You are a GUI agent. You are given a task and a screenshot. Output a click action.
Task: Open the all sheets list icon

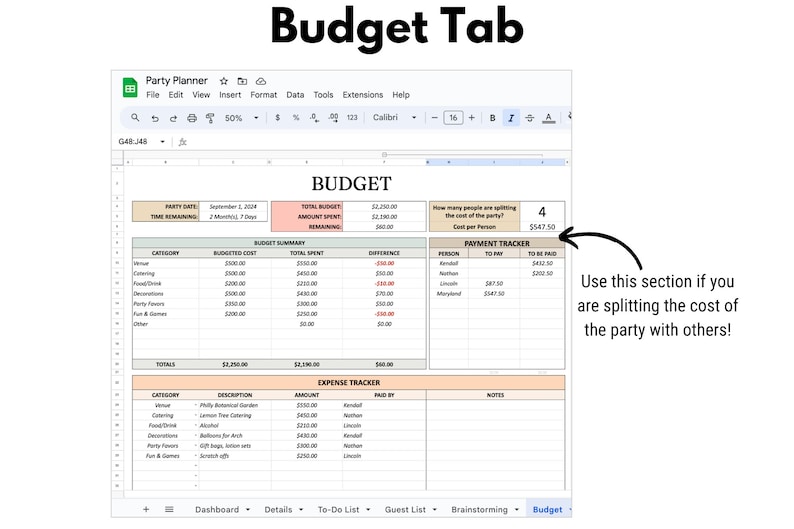(169, 509)
